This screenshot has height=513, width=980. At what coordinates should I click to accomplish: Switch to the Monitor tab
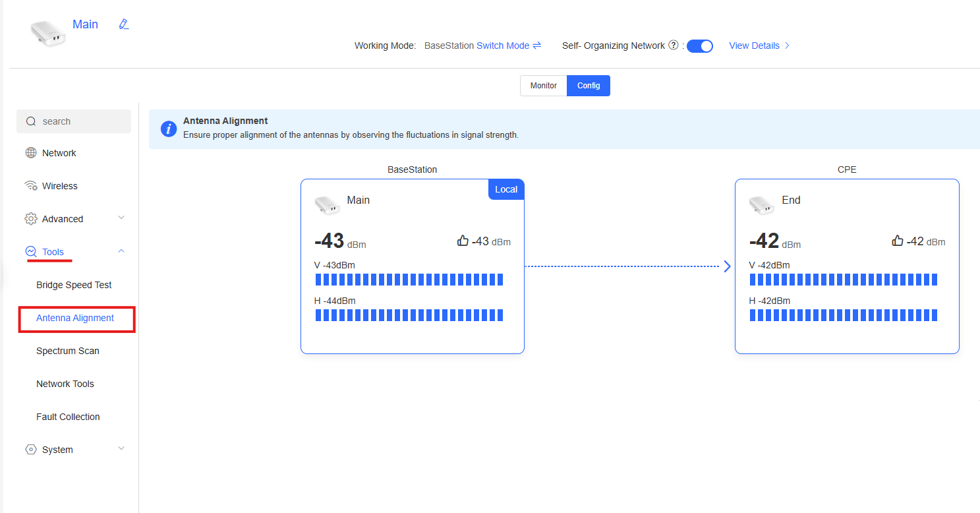(x=543, y=86)
